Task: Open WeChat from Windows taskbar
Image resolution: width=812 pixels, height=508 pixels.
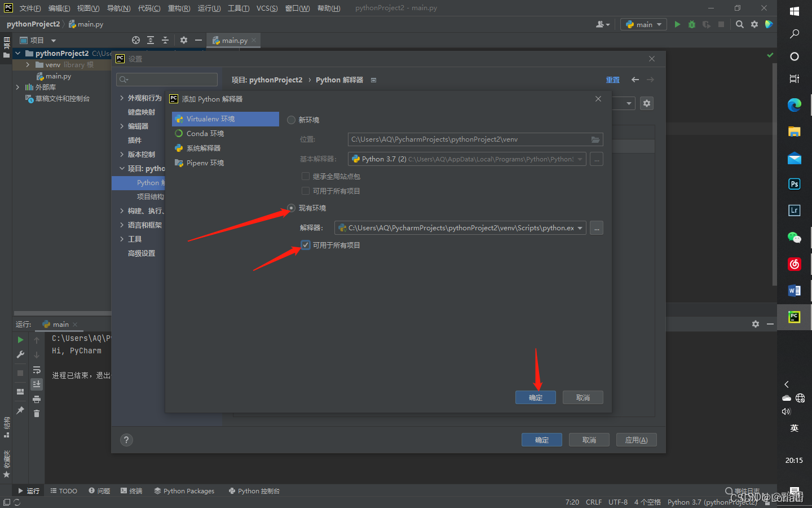Action: tap(795, 238)
